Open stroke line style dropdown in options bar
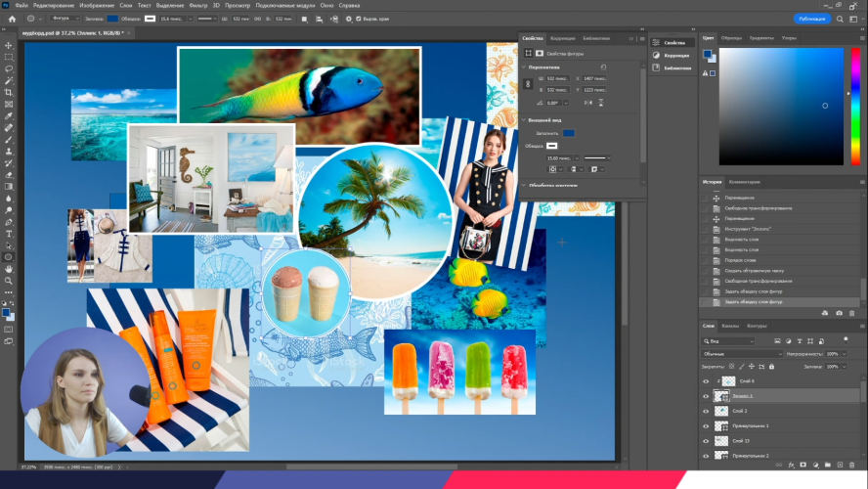This screenshot has height=489, width=868. [x=207, y=19]
